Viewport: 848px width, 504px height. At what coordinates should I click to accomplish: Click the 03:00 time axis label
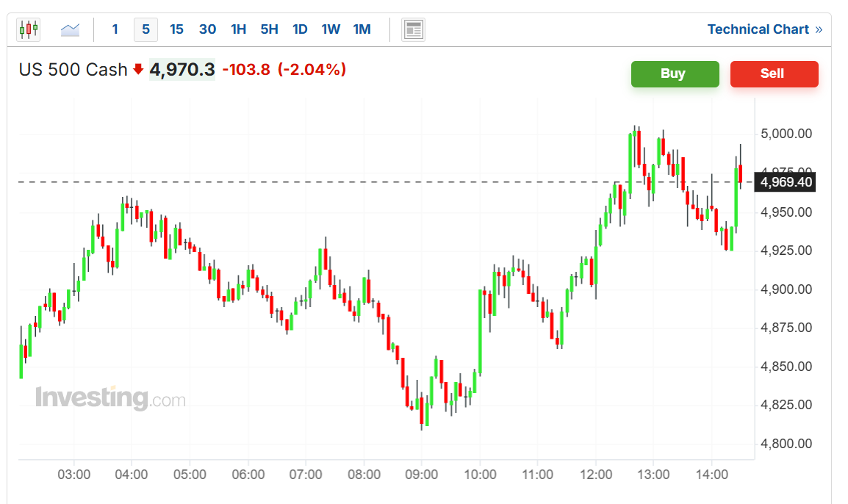pyautogui.click(x=74, y=475)
